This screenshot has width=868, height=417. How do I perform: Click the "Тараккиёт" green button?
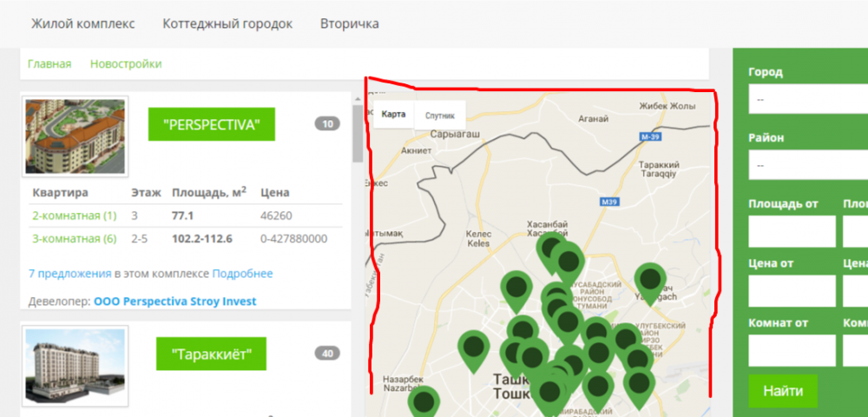pos(211,354)
